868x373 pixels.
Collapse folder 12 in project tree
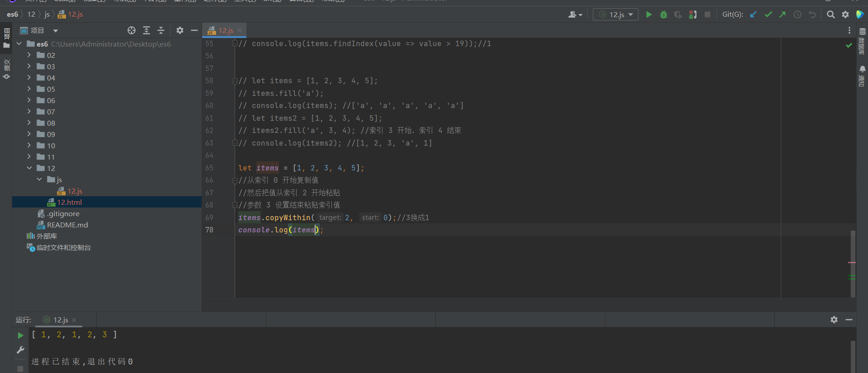(29, 168)
